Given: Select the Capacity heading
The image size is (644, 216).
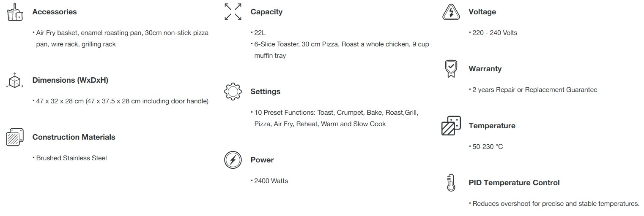Looking at the screenshot, I should [266, 12].
